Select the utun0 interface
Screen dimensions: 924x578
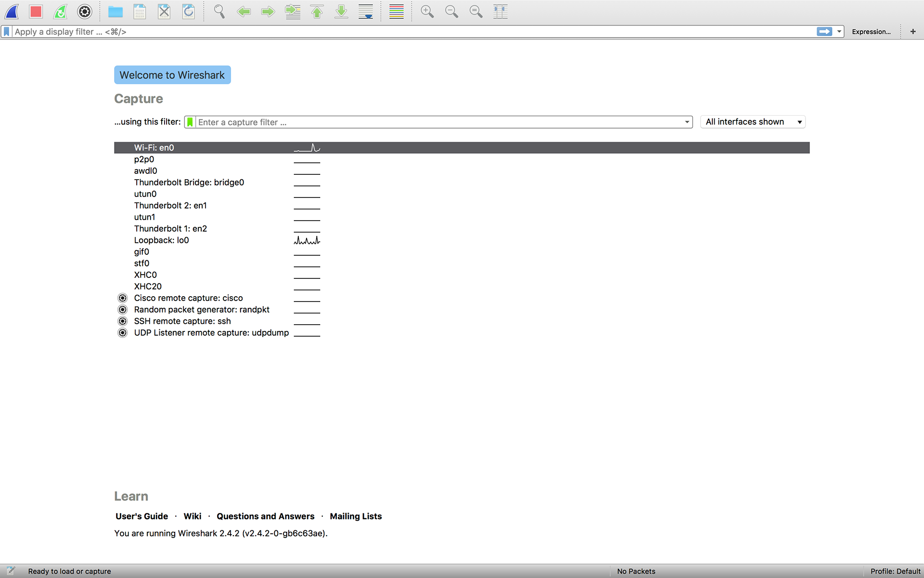[x=462, y=194]
